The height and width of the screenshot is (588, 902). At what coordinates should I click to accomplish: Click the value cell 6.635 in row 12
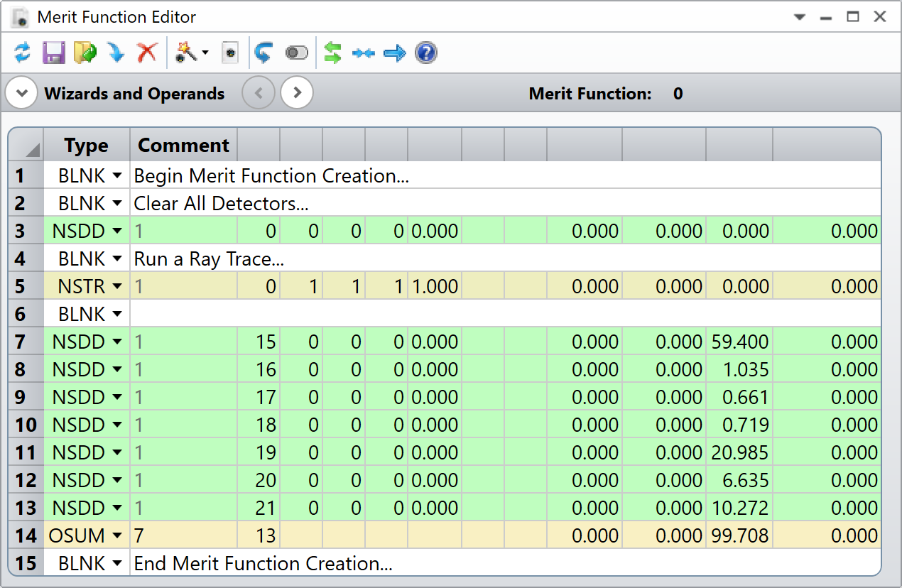pos(739,480)
